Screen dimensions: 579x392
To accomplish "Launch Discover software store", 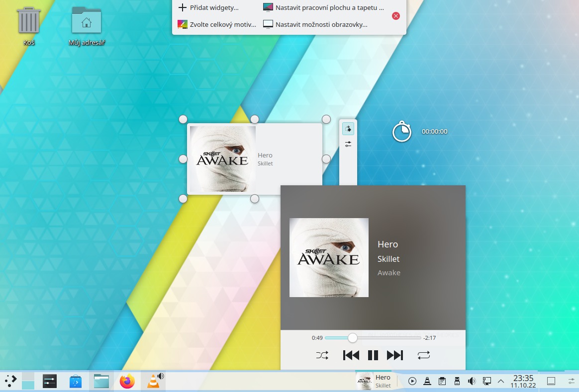I will click(75, 381).
